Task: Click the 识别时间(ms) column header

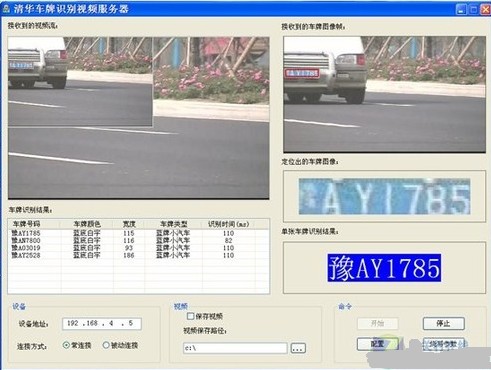Action: point(228,224)
